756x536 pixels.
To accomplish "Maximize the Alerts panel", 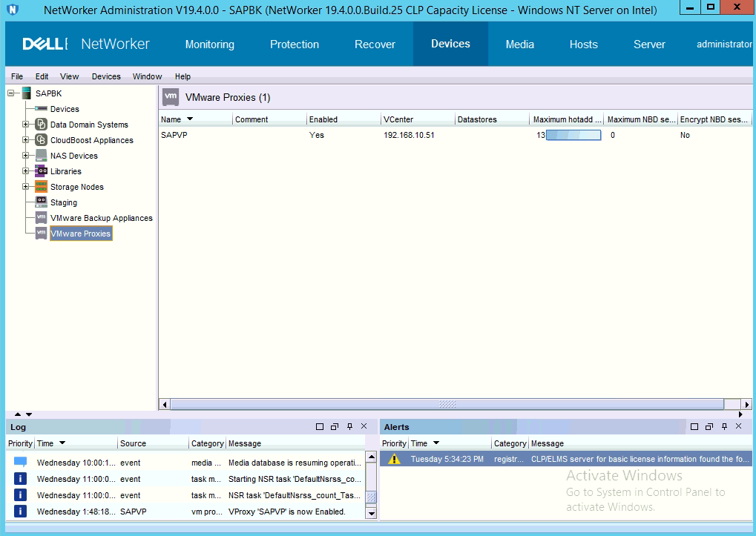I will click(x=694, y=427).
